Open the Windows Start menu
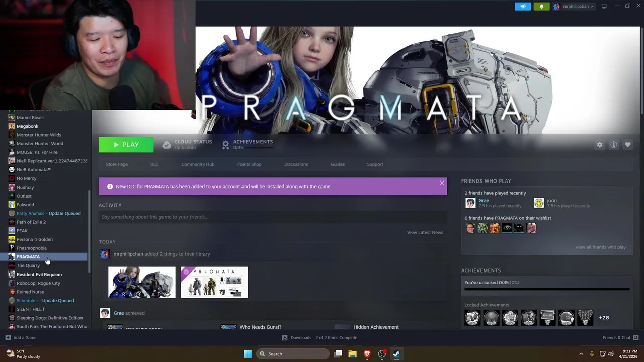 (248, 354)
